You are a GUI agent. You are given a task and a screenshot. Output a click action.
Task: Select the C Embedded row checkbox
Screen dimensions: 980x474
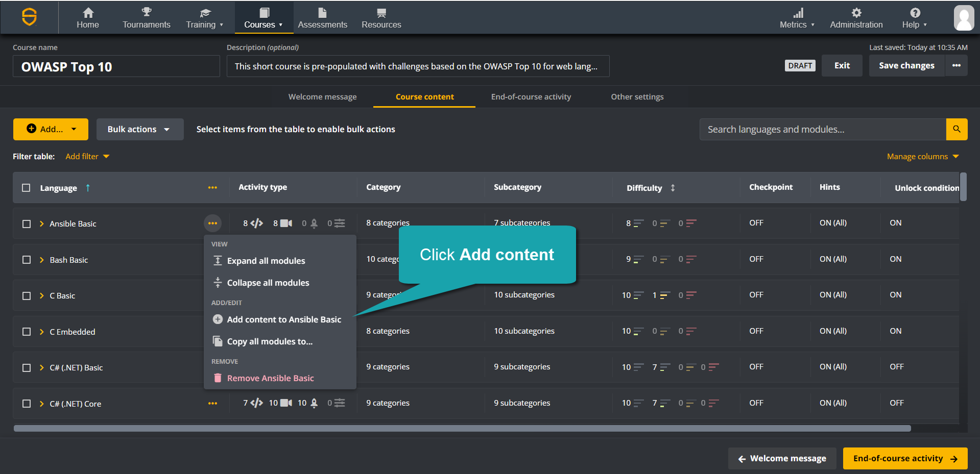tap(27, 332)
